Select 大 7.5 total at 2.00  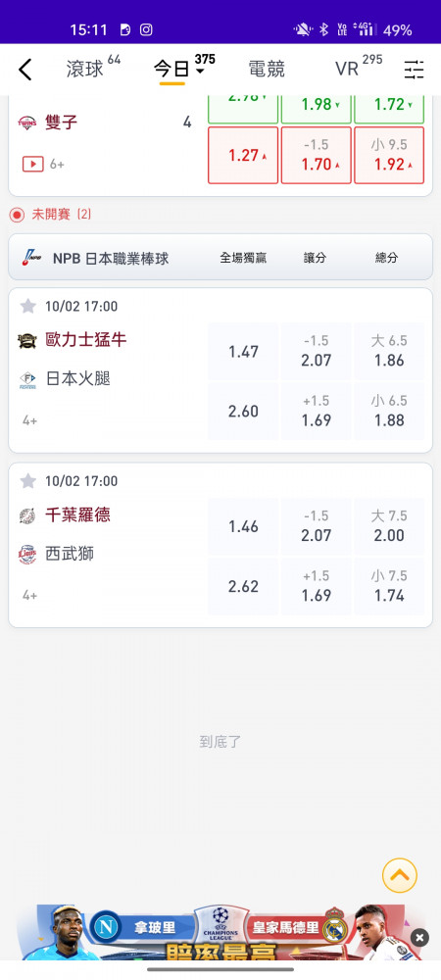point(389,526)
